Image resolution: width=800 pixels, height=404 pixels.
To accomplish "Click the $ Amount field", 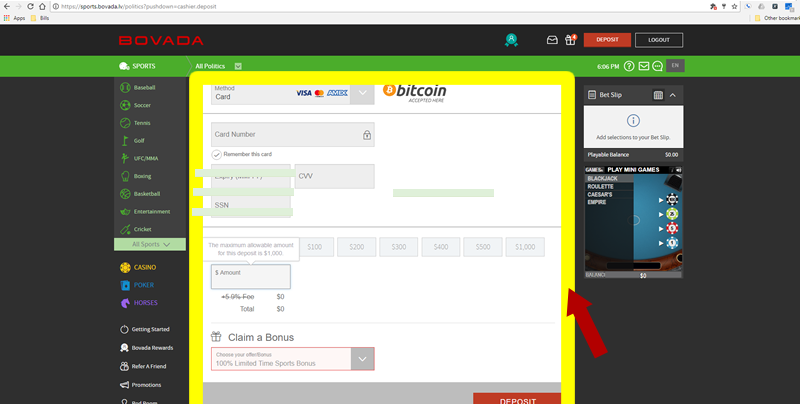I will click(251, 276).
